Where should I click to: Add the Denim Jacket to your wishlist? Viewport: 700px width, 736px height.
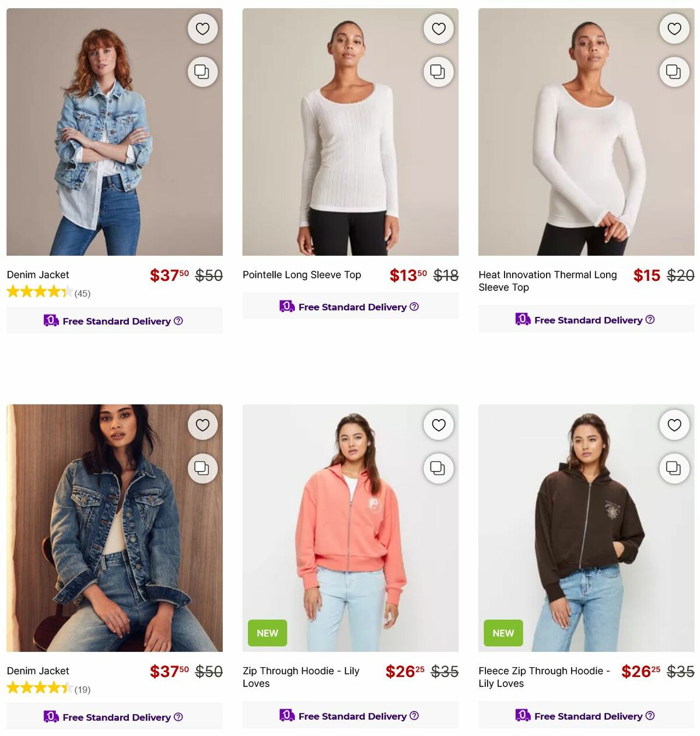pyautogui.click(x=202, y=28)
